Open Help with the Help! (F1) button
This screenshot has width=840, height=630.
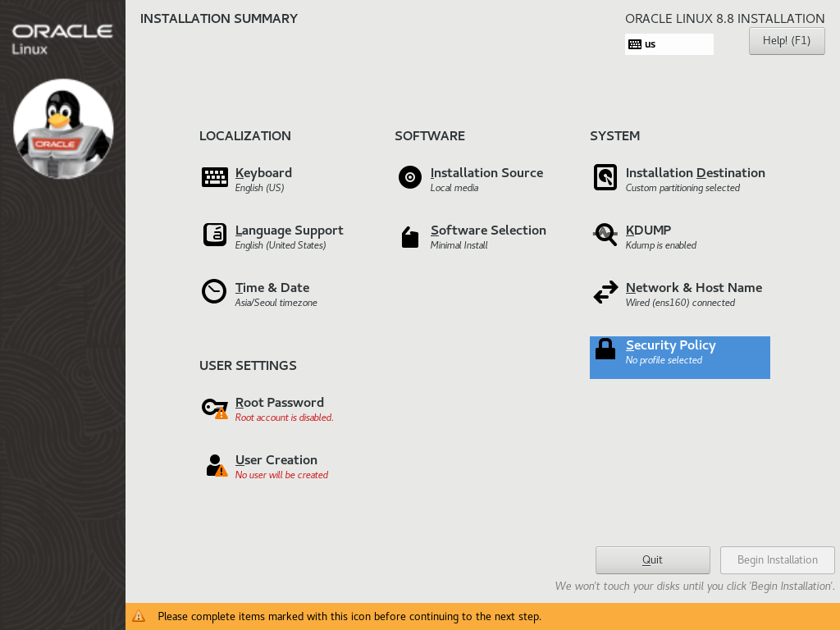[x=786, y=40]
